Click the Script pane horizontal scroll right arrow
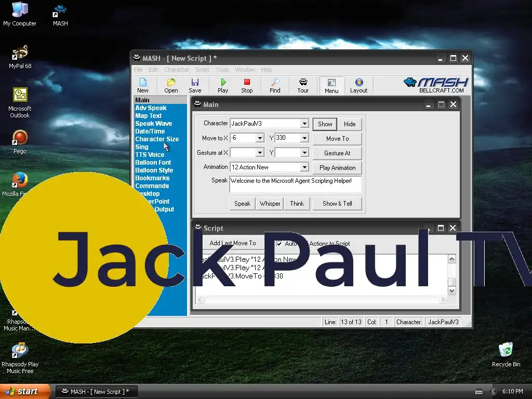 pos(443,299)
